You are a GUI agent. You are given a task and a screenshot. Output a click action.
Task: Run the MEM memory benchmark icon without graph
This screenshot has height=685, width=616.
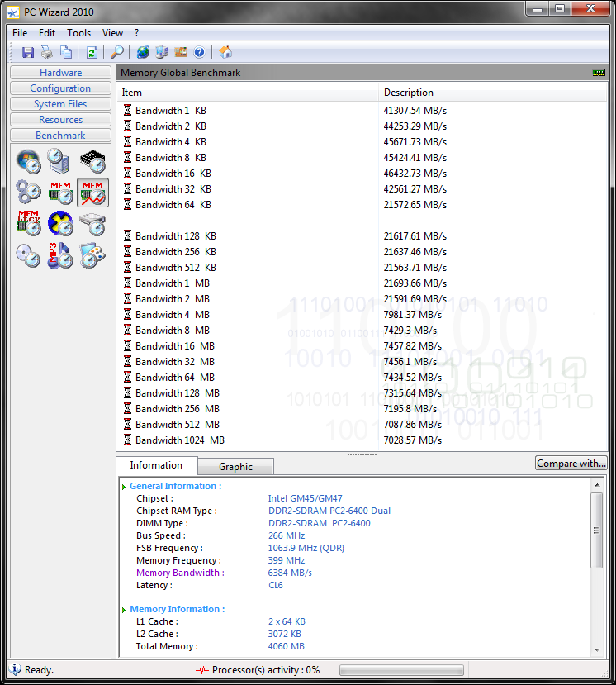pyautogui.click(x=60, y=193)
